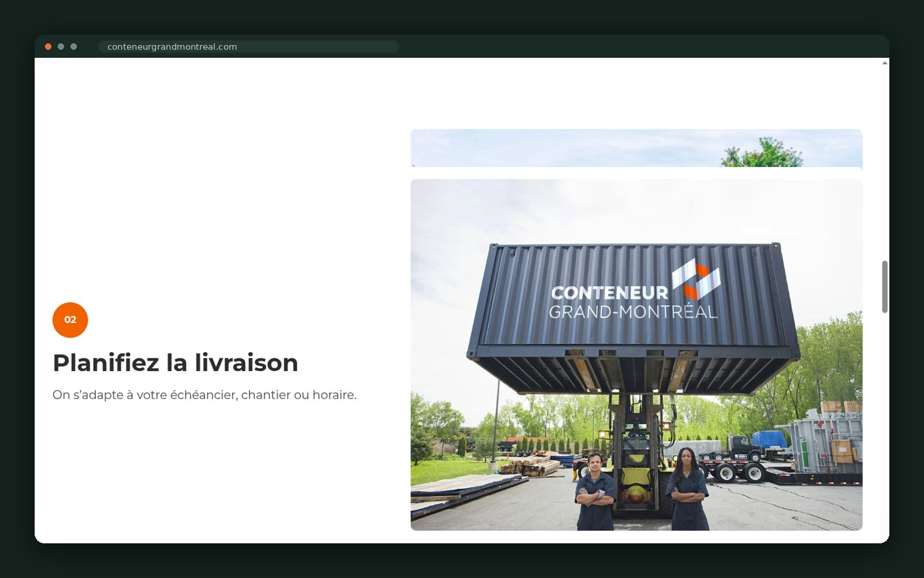Click the orange close window dot
This screenshot has width=924, height=578.
point(49,47)
